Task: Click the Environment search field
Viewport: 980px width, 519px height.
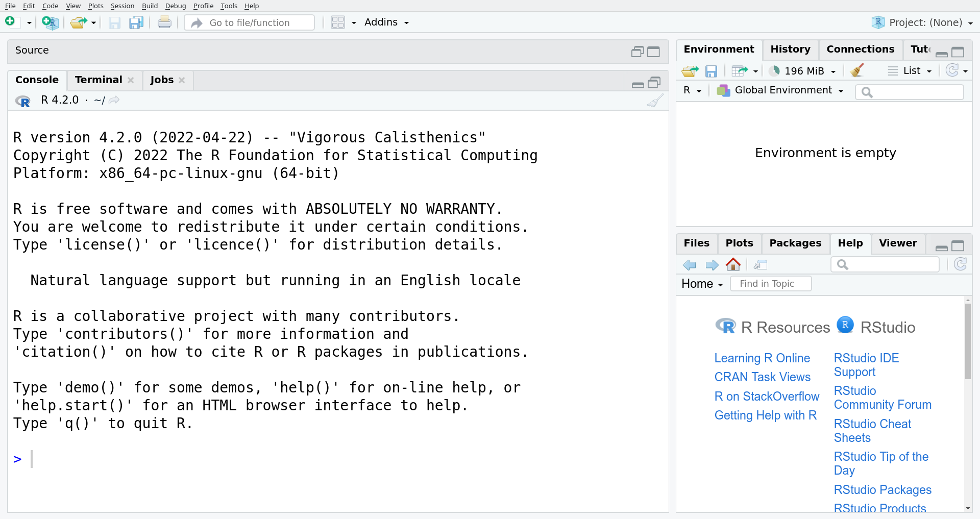Action: pos(910,92)
